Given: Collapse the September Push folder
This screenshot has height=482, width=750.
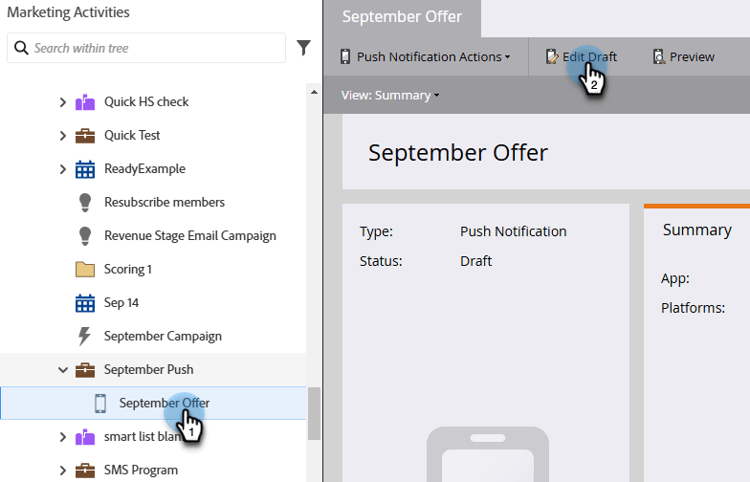Looking at the screenshot, I should [63, 370].
